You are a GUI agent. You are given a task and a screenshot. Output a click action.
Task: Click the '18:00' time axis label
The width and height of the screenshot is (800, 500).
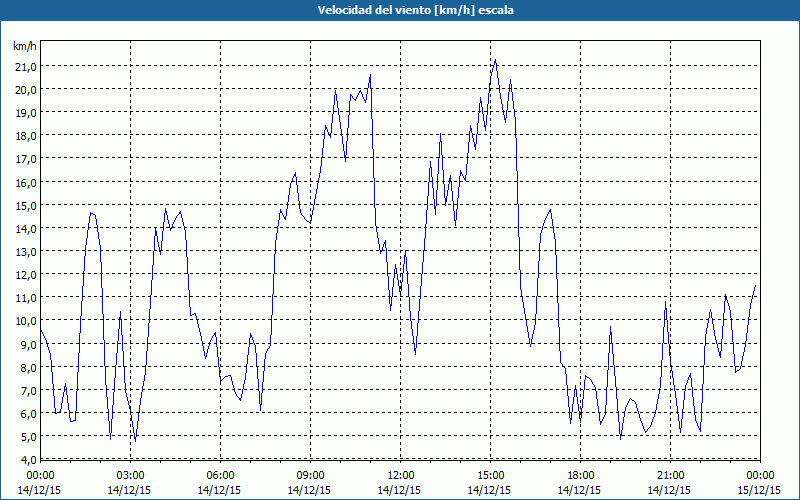pyautogui.click(x=580, y=476)
